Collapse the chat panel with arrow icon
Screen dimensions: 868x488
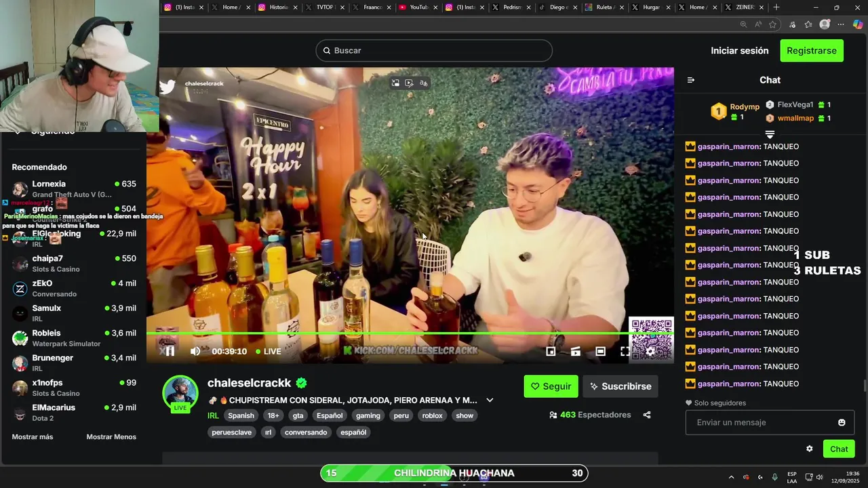pos(691,80)
